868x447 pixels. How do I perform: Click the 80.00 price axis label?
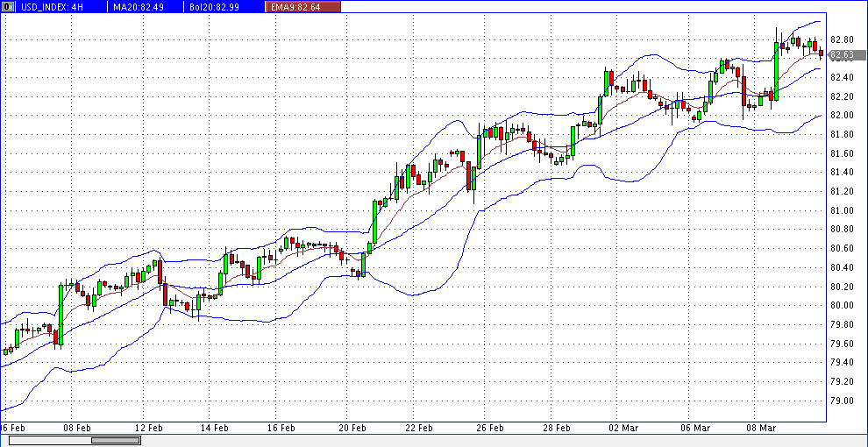tap(842, 305)
